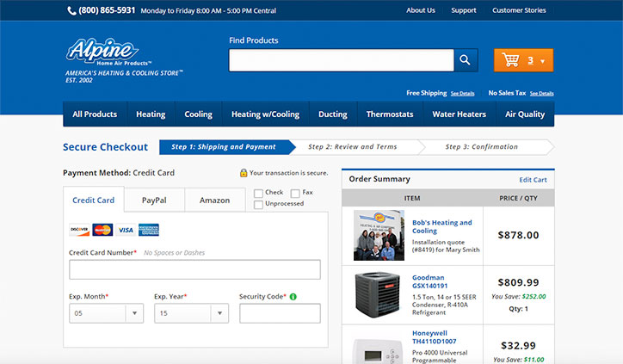Open the Ducting menu
The width and height of the screenshot is (623, 364).
pyautogui.click(x=333, y=114)
